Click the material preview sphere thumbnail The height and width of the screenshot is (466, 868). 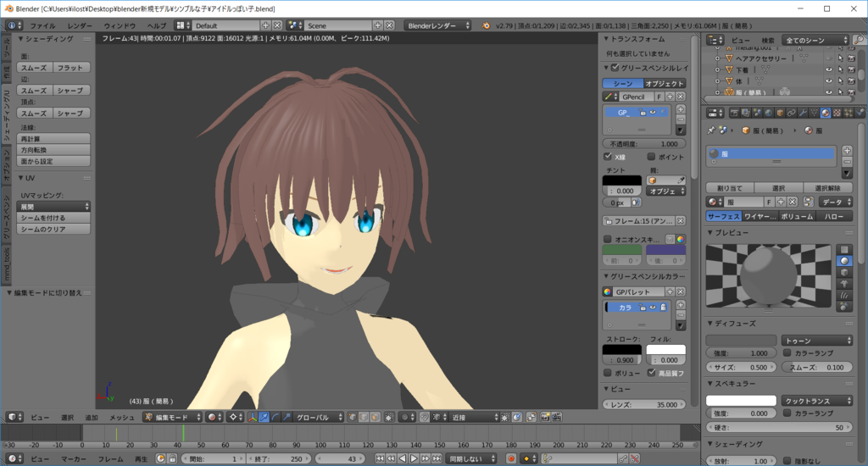768,275
